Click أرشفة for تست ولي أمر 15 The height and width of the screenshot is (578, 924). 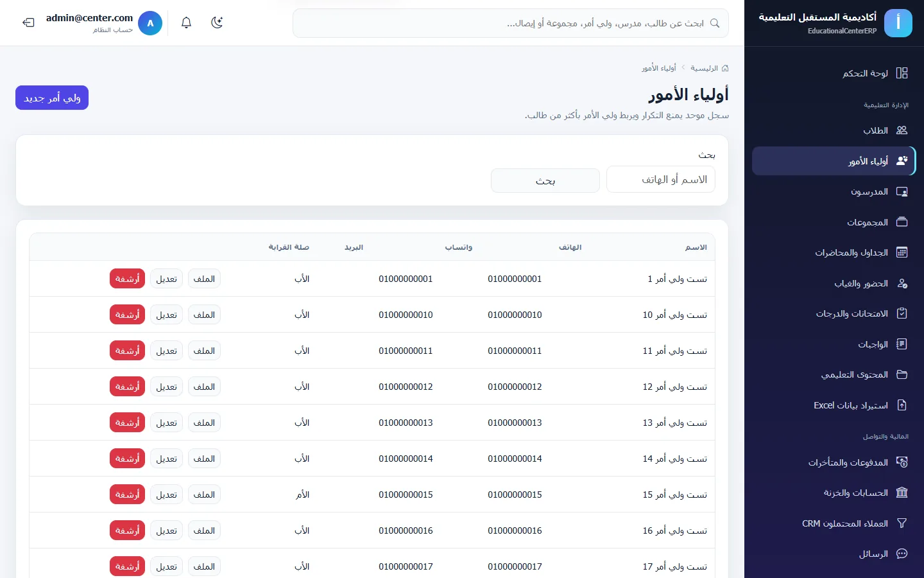tap(128, 495)
